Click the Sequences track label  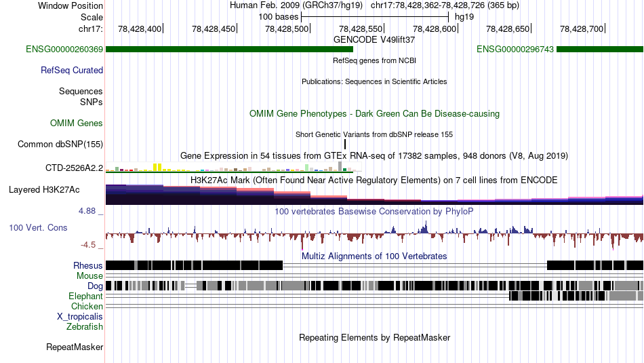click(81, 92)
